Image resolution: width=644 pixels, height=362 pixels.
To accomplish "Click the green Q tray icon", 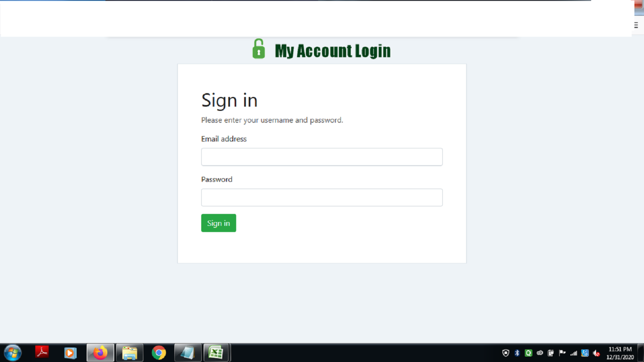I will pos(528,353).
